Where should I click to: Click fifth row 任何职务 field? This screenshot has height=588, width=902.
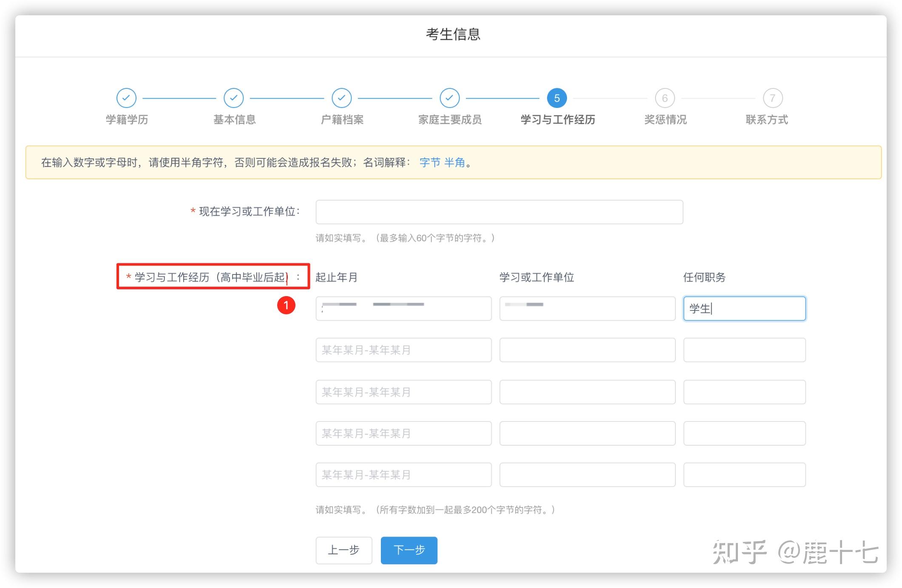pyautogui.click(x=744, y=475)
